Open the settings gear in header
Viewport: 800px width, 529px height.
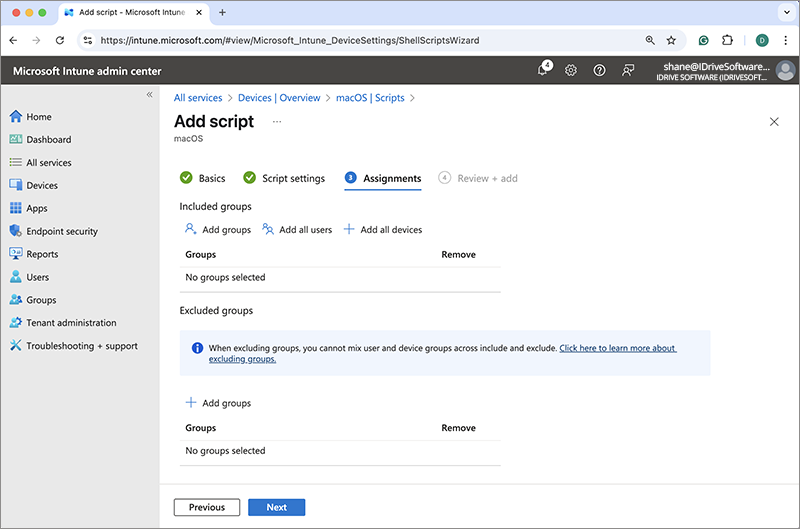[571, 70]
